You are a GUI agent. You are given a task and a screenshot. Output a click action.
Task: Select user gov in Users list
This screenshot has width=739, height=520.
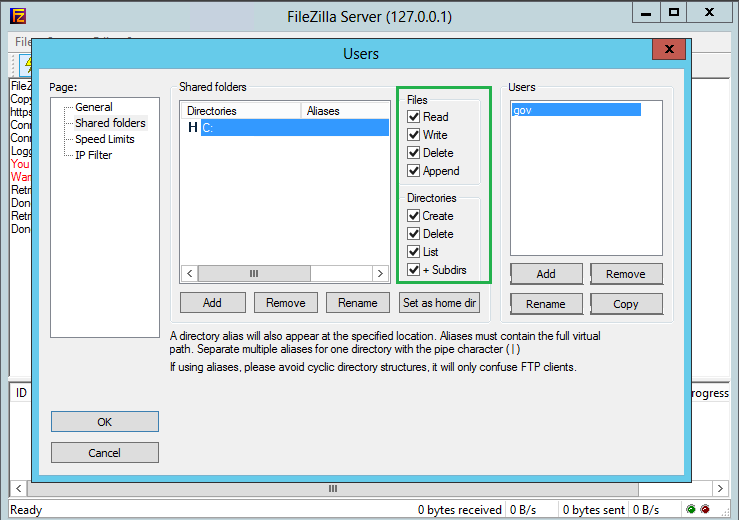coord(576,110)
